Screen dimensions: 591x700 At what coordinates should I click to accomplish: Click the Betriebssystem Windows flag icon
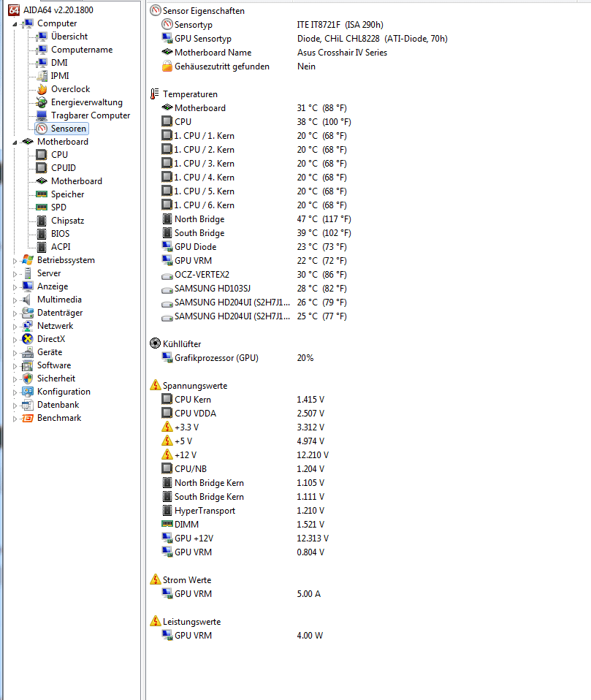28,260
